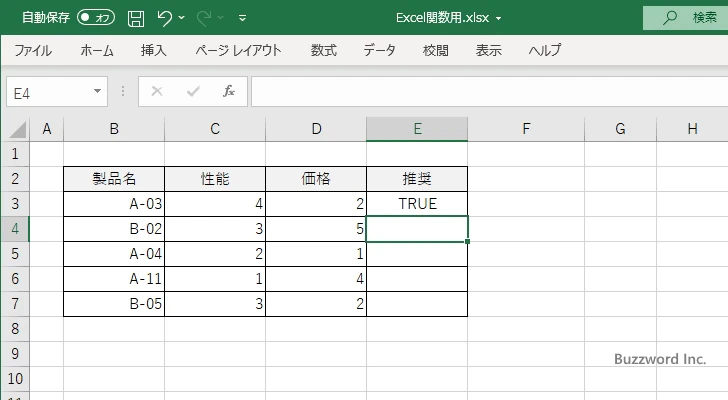Toggle the AutoSave (自動保存) switch
728x400 pixels.
tap(96, 18)
